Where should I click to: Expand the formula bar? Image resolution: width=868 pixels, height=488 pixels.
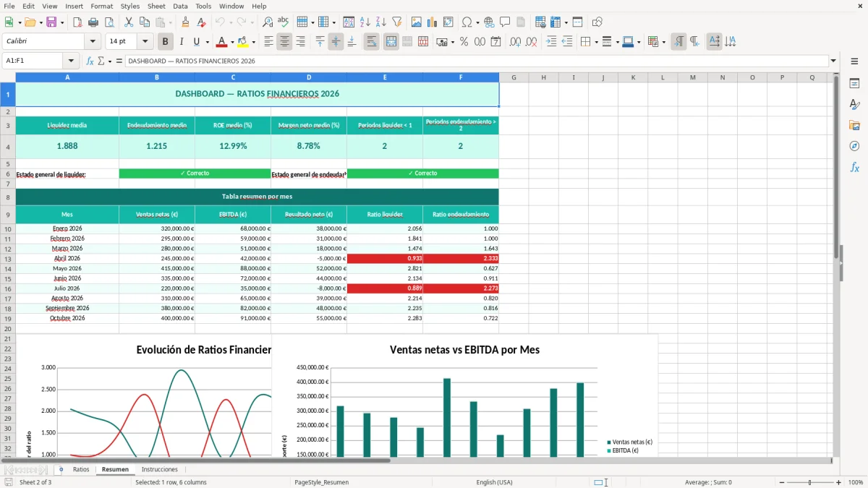click(833, 61)
